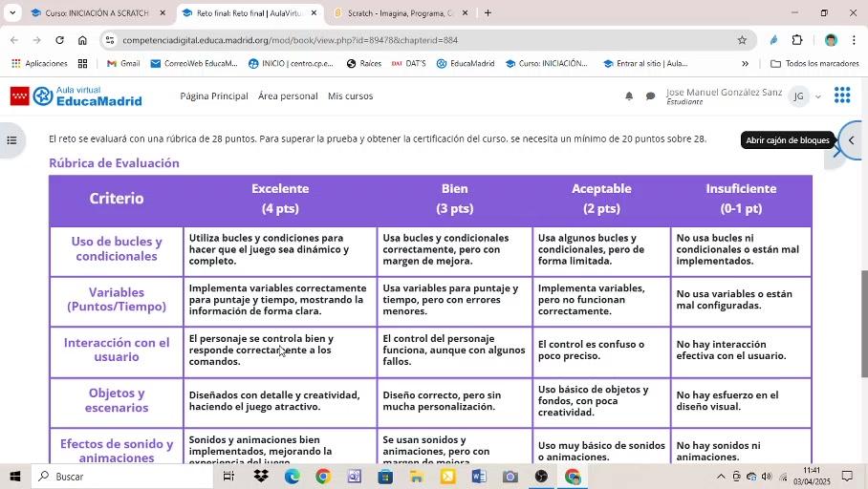Open the Windows Start menu
The height and width of the screenshot is (489, 868).
pos(15,477)
